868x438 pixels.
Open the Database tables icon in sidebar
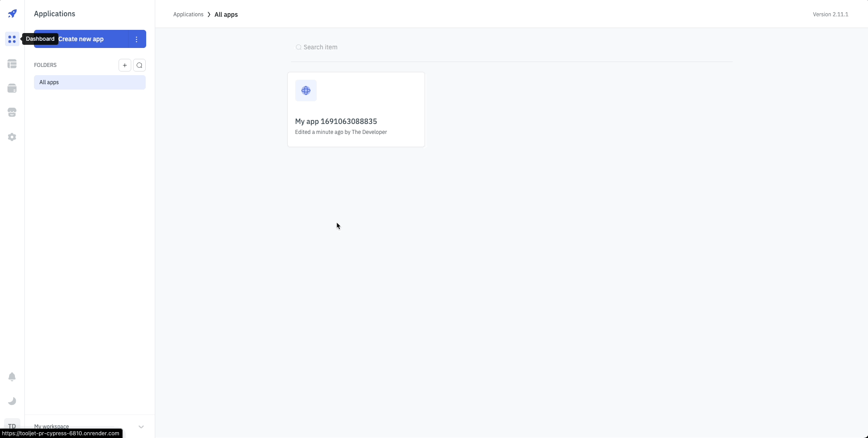[x=12, y=64]
